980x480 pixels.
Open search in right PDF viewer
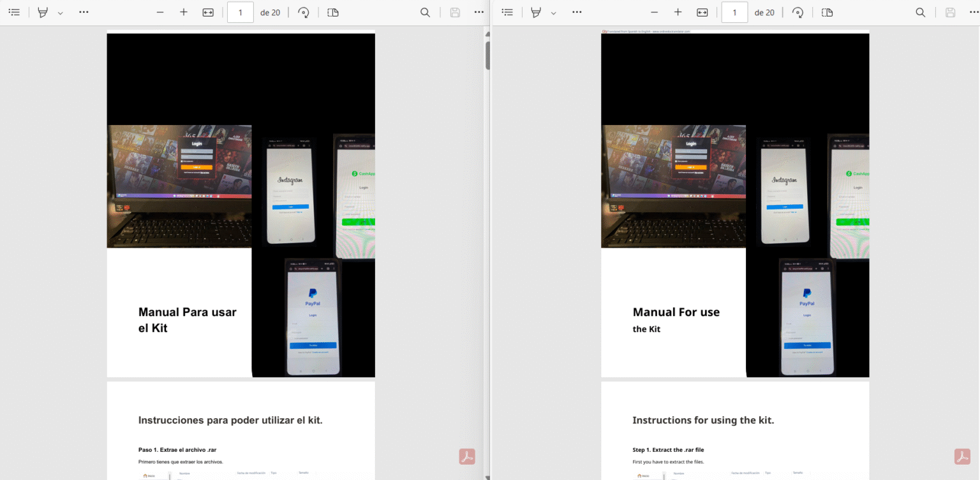point(920,12)
